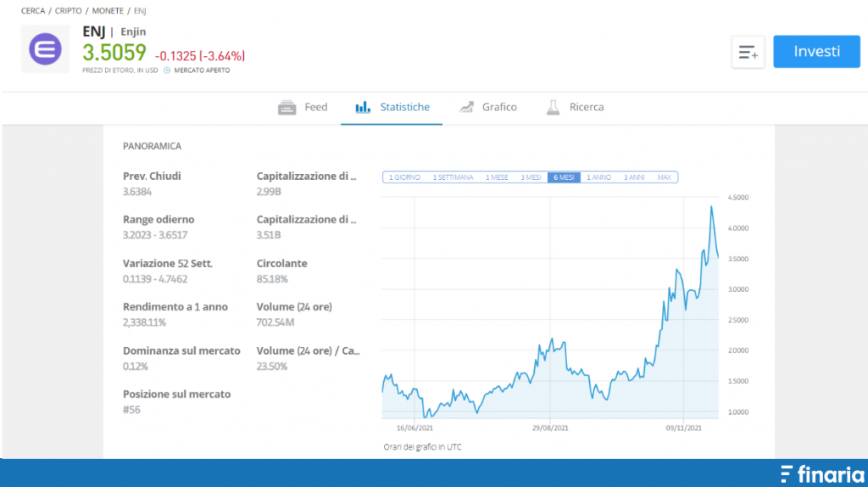Click the capitalization value 2.99B
This screenshot has height=487, width=868.
click(269, 192)
